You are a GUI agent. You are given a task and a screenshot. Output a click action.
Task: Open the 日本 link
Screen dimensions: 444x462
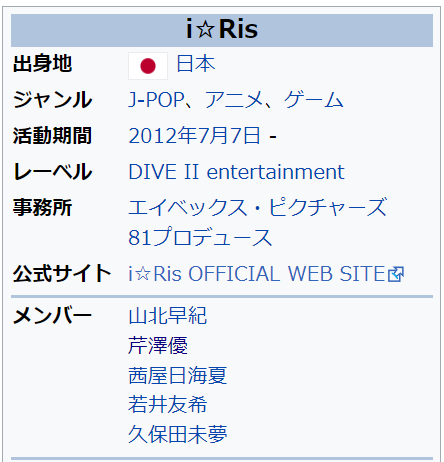196,64
